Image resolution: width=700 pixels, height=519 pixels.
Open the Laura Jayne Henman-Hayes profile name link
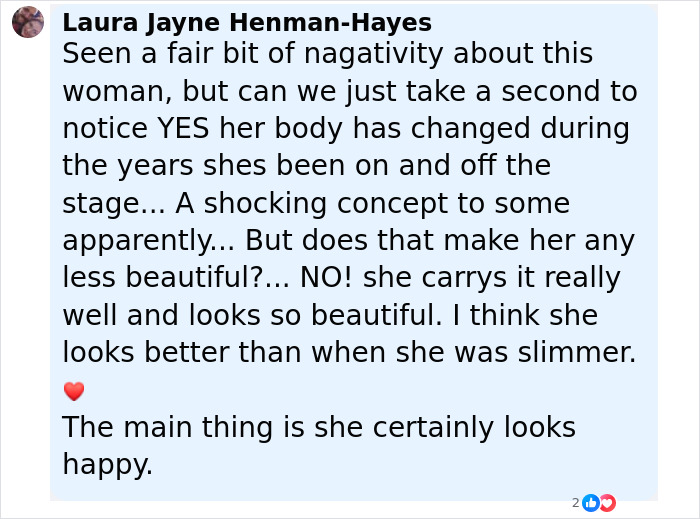[247, 22]
